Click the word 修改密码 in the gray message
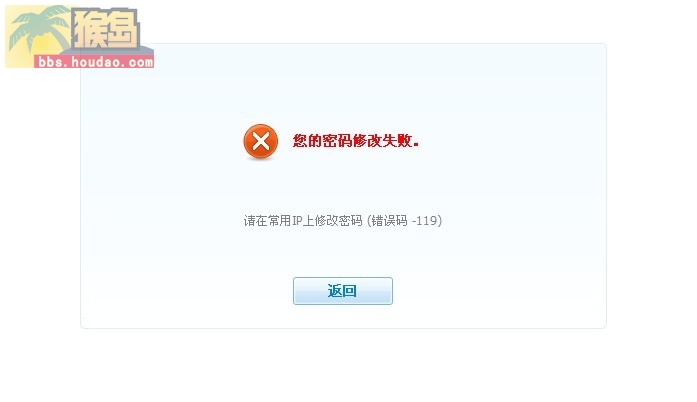 tap(339, 221)
